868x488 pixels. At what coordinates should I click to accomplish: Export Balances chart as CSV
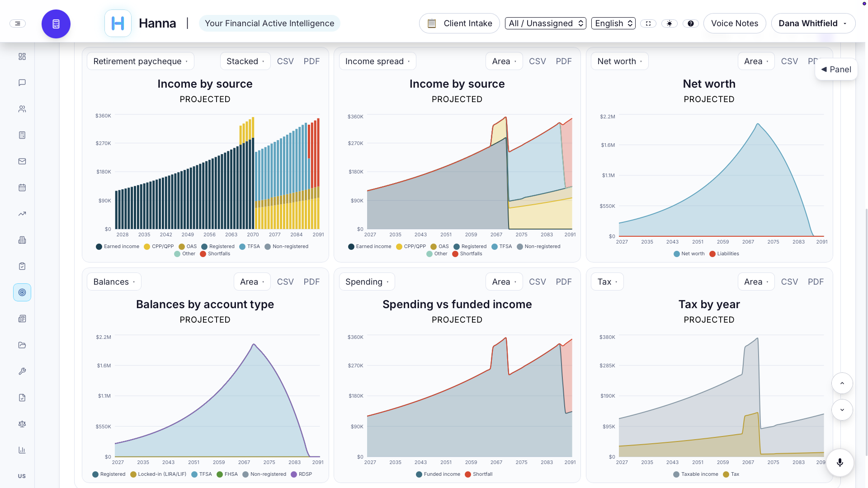coord(285,282)
